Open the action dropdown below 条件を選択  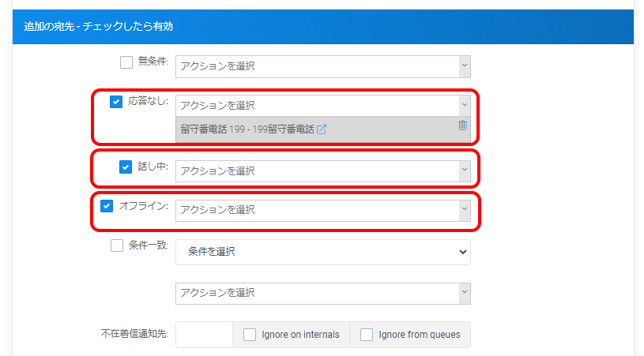322,293
